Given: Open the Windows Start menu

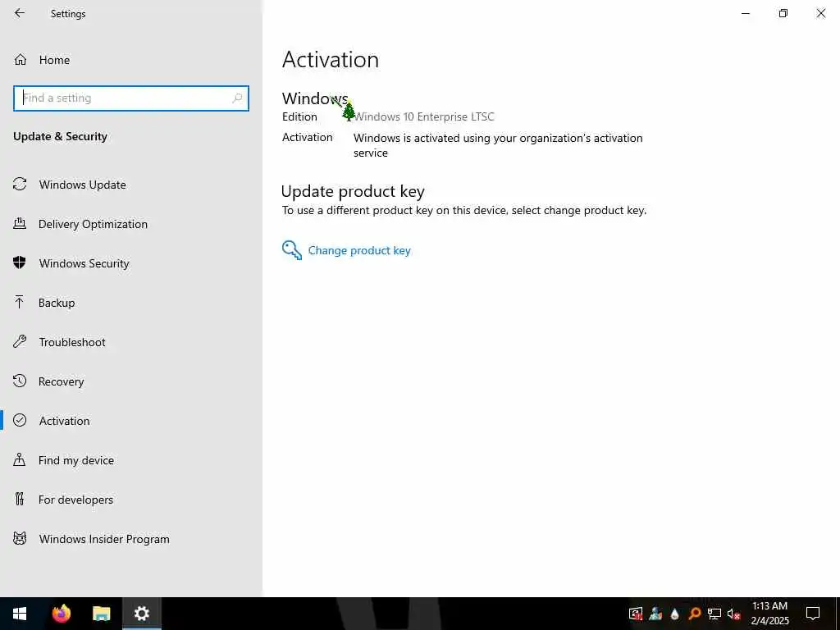Looking at the screenshot, I should coord(20,614).
